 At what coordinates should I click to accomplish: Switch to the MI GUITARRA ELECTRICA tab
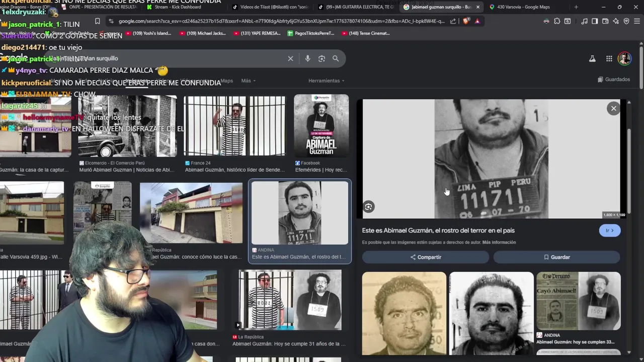point(356,7)
